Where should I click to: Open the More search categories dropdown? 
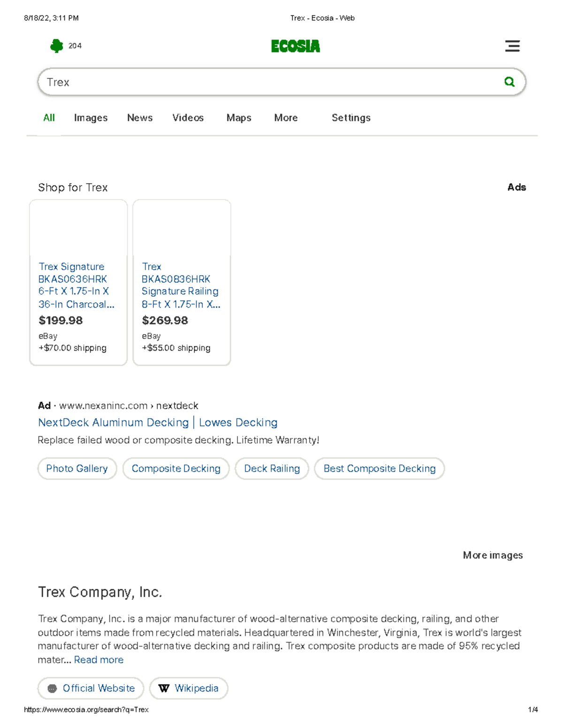coord(286,118)
